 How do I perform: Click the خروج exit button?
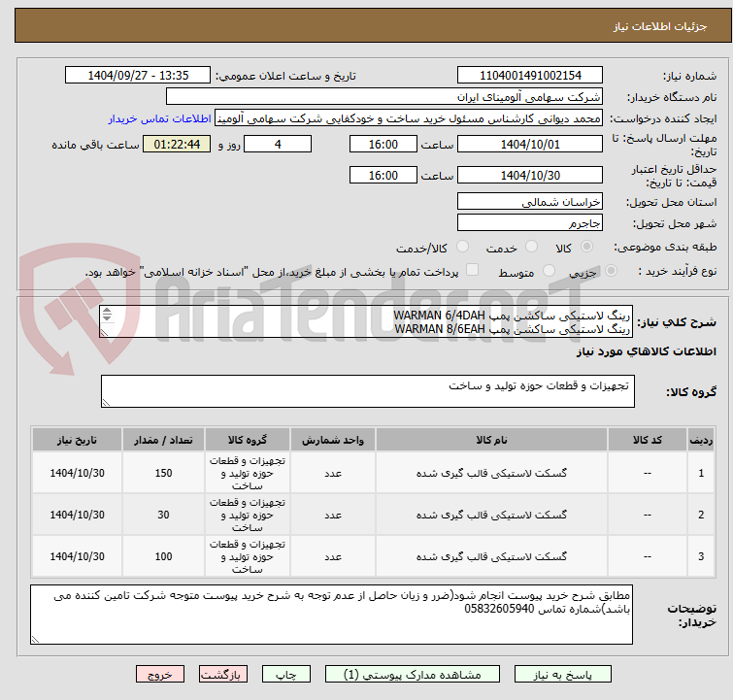tap(160, 675)
